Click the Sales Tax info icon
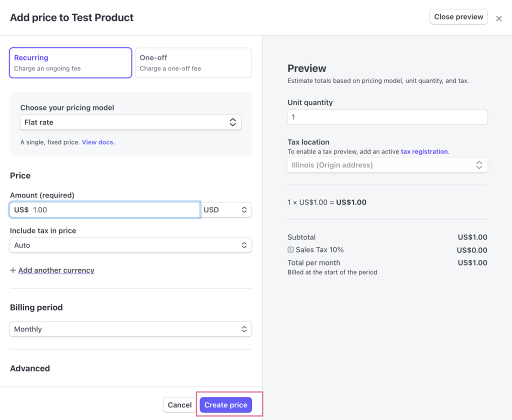This screenshot has height=420, width=512. coord(290,250)
